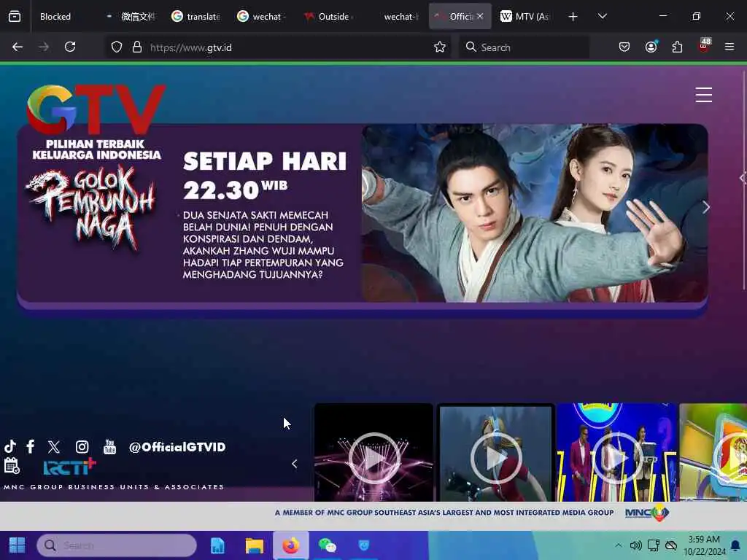
Task: Open the Golok Pembunuh Naga banner
Action: pyautogui.click(x=362, y=213)
